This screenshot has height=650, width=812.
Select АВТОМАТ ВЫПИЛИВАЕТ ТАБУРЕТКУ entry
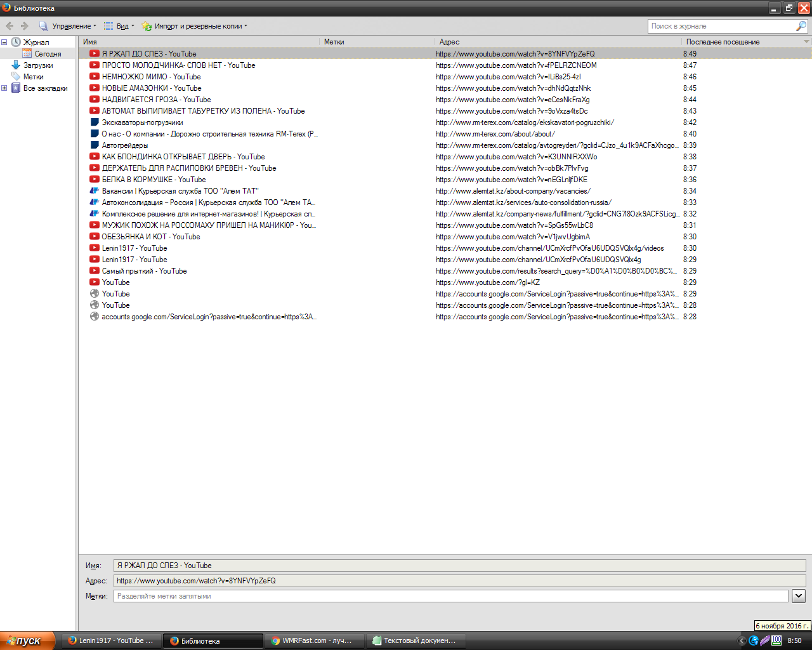(445, 111)
